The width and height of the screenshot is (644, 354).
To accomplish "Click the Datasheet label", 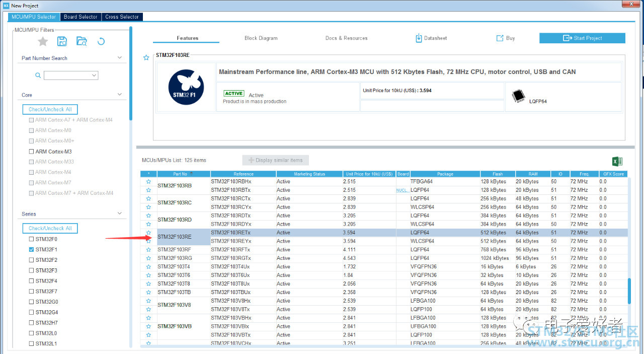I will 435,38.
